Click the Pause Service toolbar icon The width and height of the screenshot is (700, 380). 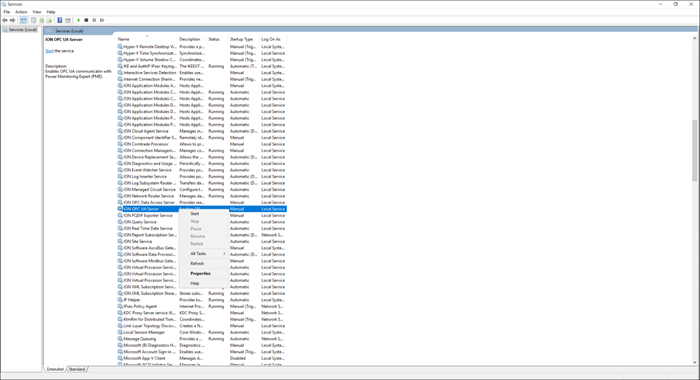[x=94, y=20]
